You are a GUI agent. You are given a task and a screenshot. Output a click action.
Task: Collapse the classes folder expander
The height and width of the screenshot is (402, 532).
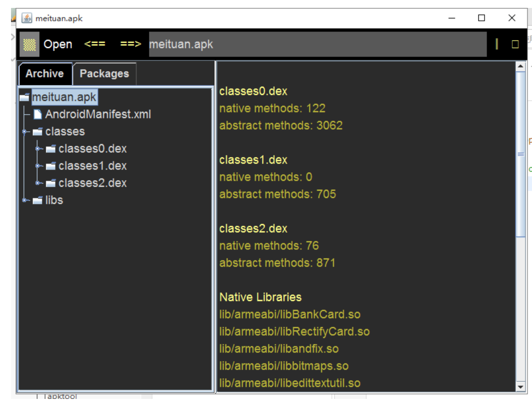click(x=24, y=131)
